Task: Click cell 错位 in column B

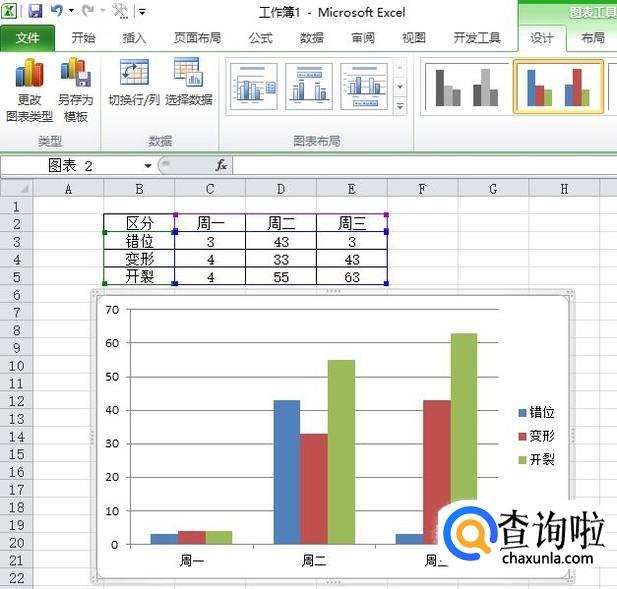Action: click(139, 241)
